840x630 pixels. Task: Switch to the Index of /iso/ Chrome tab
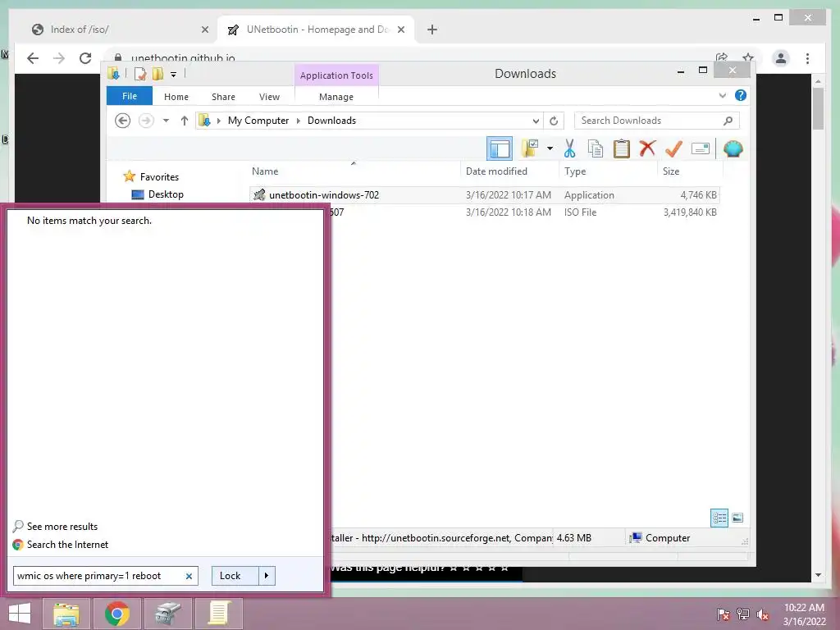click(121, 30)
